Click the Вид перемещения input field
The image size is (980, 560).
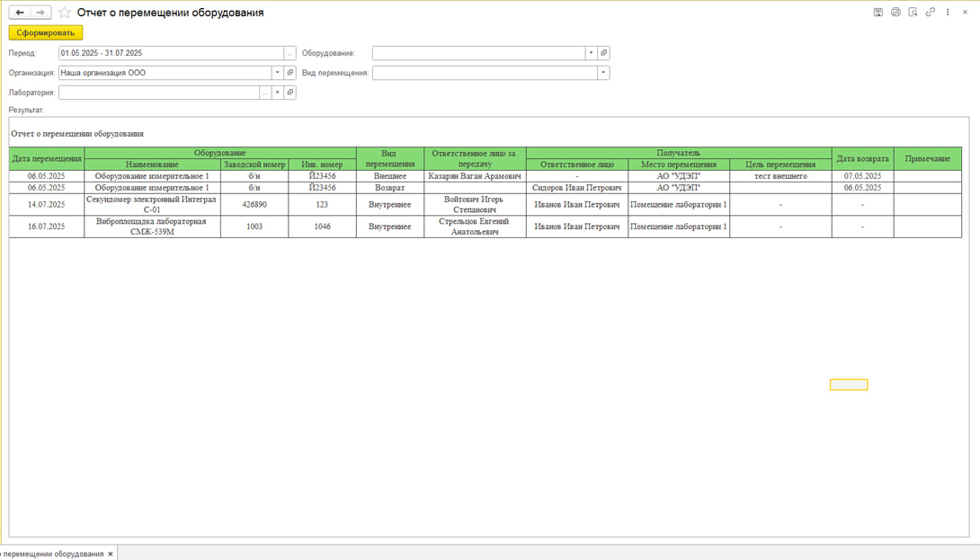coord(485,73)
